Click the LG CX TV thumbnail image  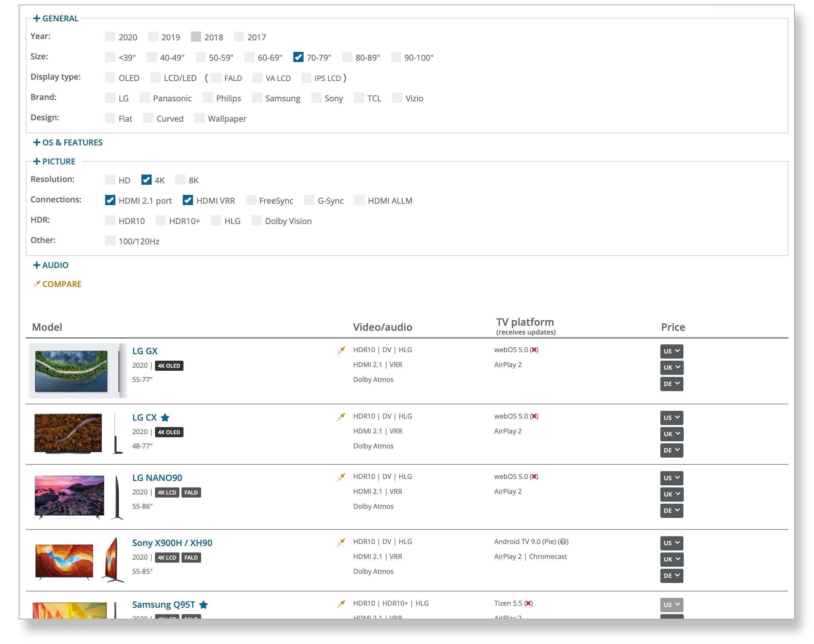coord(78,433)
